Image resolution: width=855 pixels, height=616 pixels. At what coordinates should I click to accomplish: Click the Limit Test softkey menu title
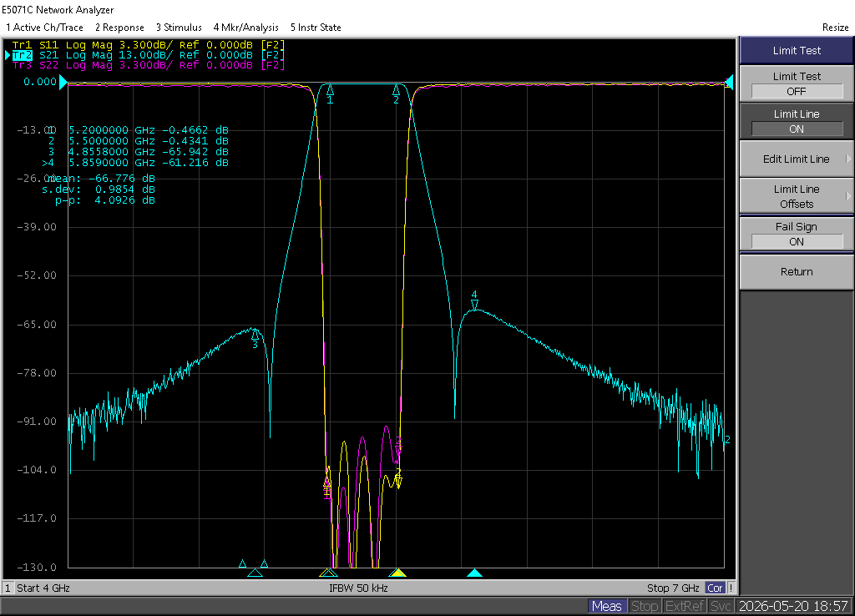(797, 50)
